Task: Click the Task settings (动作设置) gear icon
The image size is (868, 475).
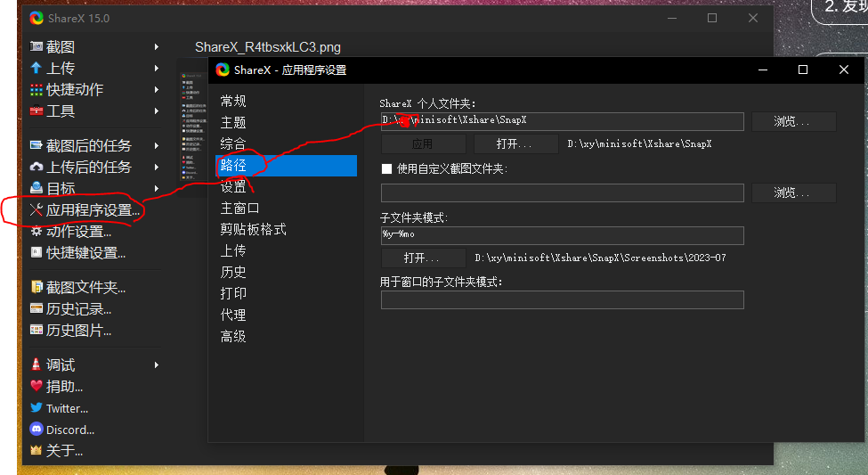Action: [36, 231]
